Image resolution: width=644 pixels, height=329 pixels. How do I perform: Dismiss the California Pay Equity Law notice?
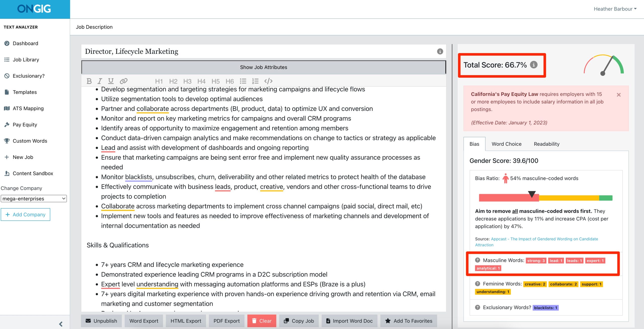point(619,95)
